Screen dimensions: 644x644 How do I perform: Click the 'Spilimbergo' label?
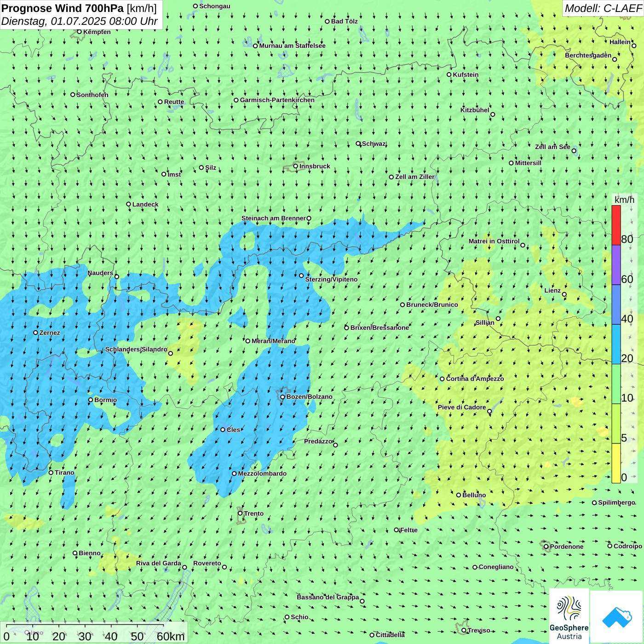tap(616, 502)
